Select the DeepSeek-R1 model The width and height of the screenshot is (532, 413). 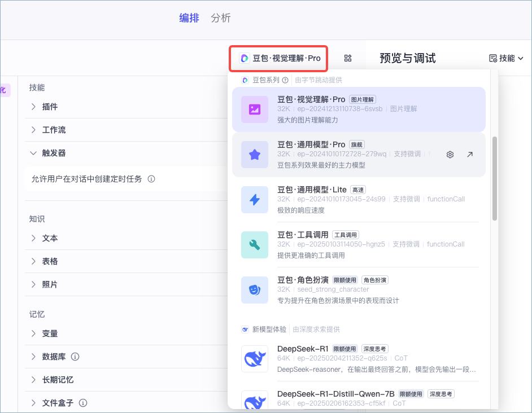click(x=359, y=359)
